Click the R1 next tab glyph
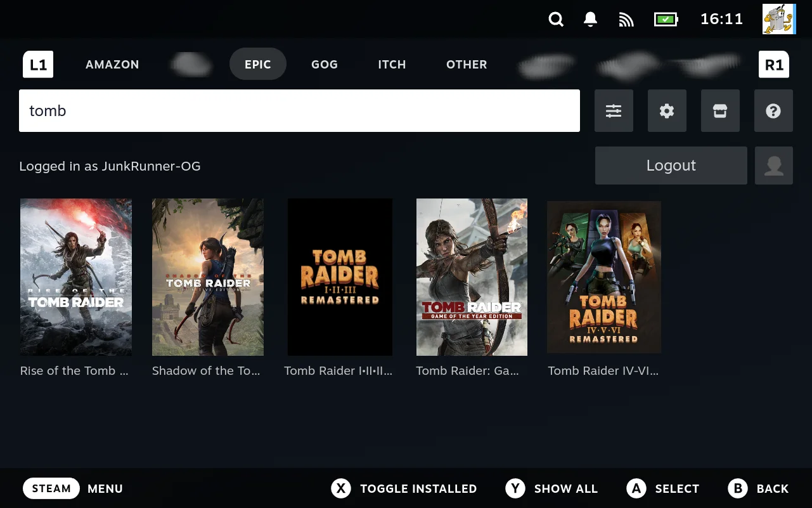Viewport: 812px width, 508px height. (x=774, y=65)
